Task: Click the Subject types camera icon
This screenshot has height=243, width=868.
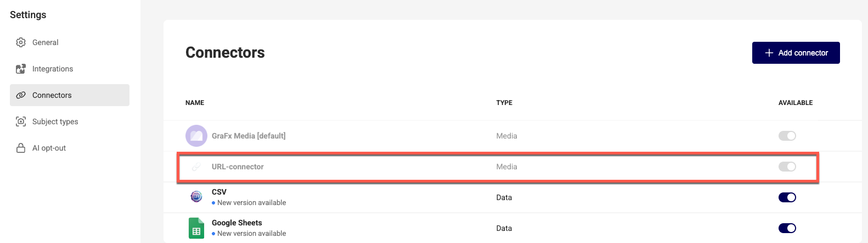Action: 21,122
